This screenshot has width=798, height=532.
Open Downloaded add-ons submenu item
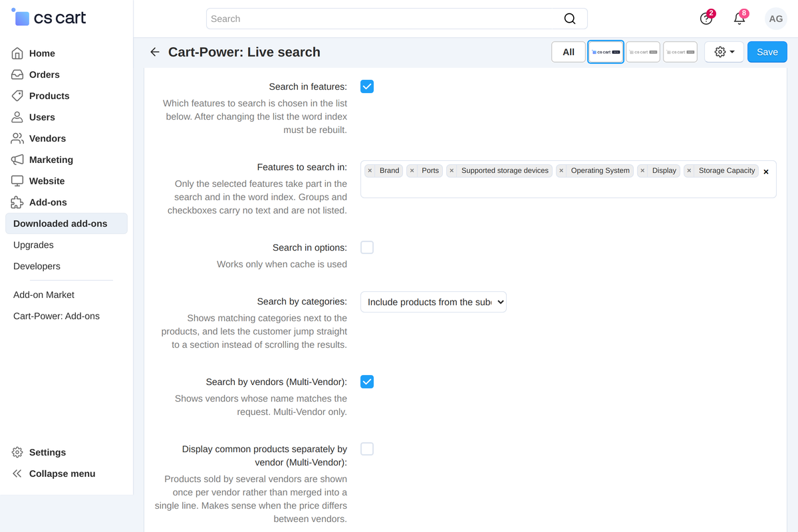point(66,223)
